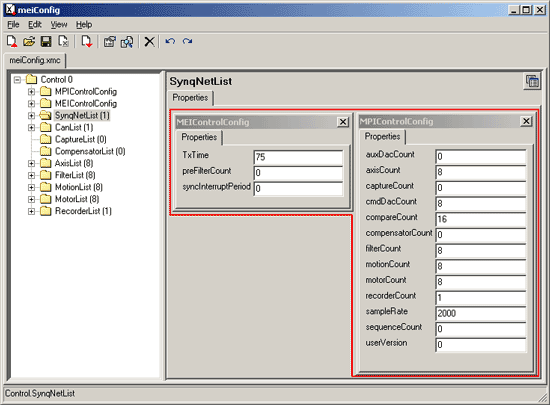Viewport: 550px width, 405px height.
Task: Click the preFilterCount input field
Action: [x=298, y=173]
